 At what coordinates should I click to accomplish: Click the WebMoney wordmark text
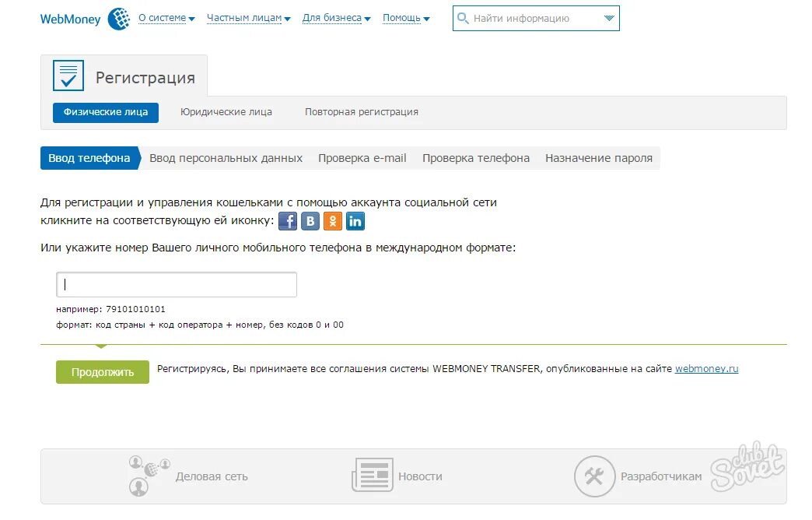[x=71, y=19]
